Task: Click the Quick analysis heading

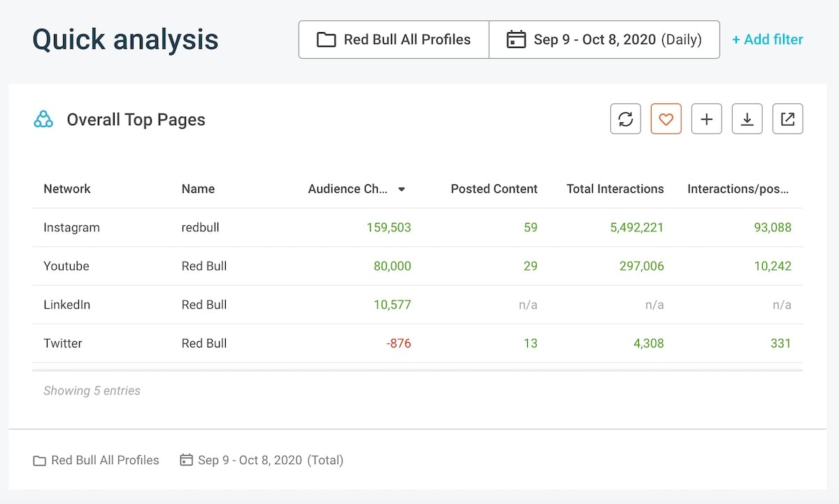Action: (x=126, y=39)
